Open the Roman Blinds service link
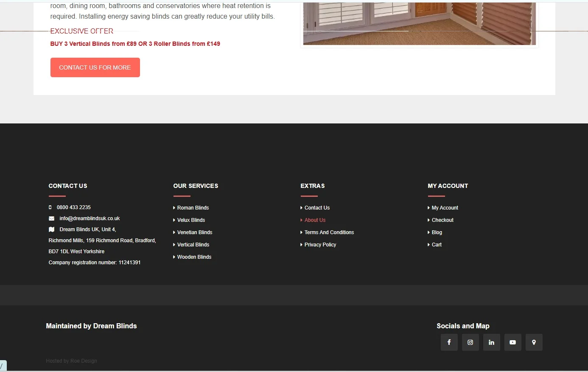The image size is (588, 372). pos(193,208)
